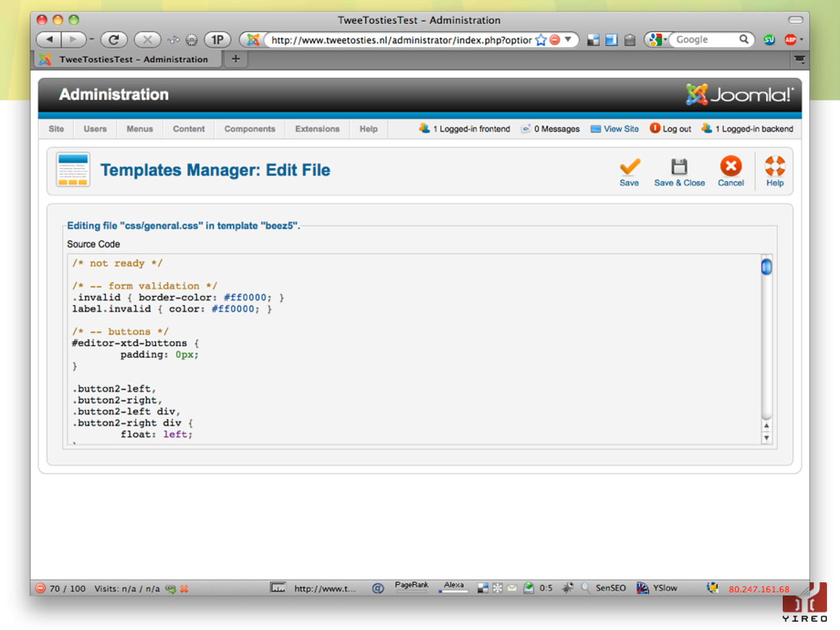Click '1 Logged-in frontend' status
Screen dimensions: 840x630
pyautogui.click(x=465, y=129)
